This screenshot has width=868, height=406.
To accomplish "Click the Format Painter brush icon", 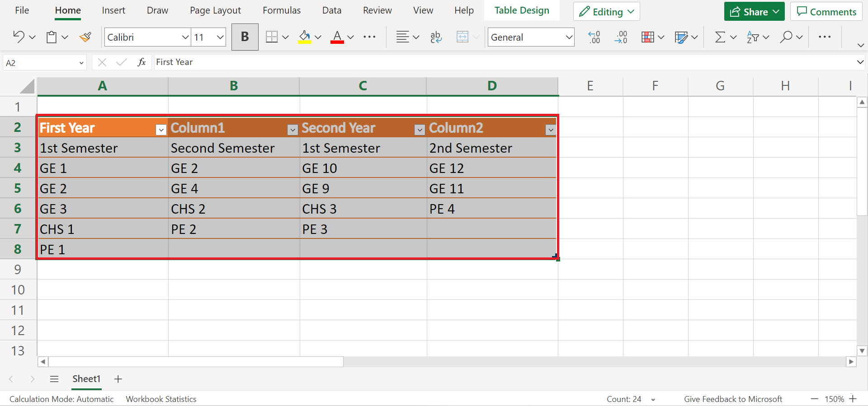I will tap(85, 37).
